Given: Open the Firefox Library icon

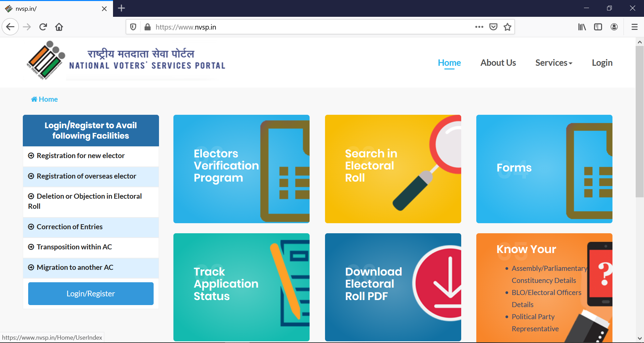Looking at the screenshot, I should [x=582, y=27].
